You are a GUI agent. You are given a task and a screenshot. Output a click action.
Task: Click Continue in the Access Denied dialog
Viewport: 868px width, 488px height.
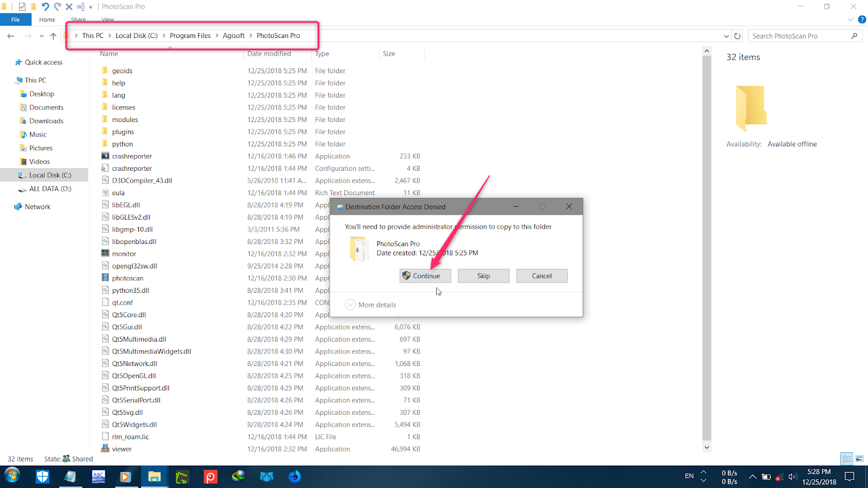[425, 276]
